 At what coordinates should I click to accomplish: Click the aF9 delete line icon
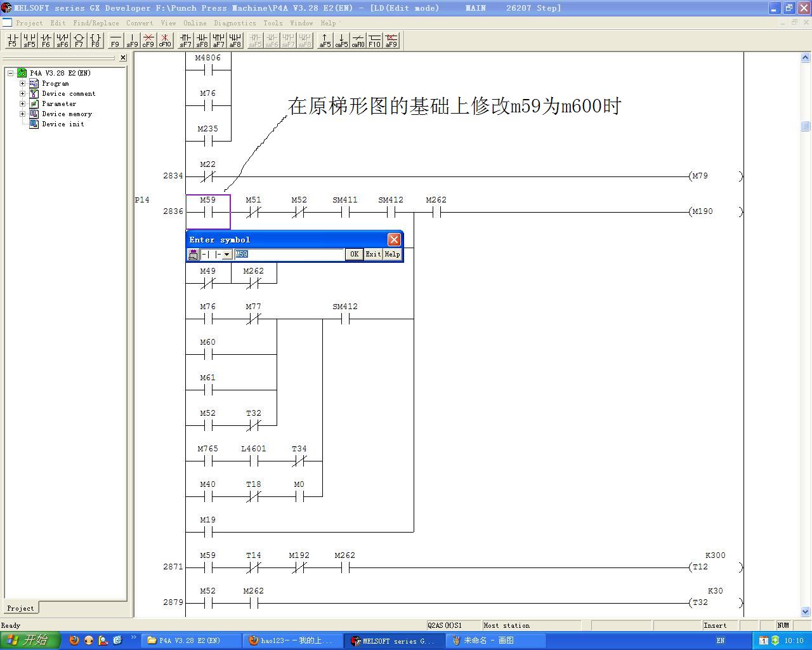click(x=391, y=41)
